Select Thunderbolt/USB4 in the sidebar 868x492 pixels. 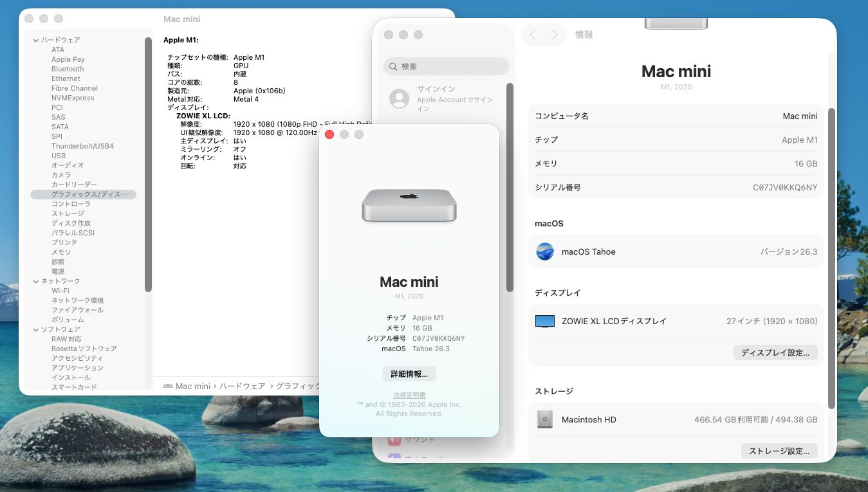(82, 146)
